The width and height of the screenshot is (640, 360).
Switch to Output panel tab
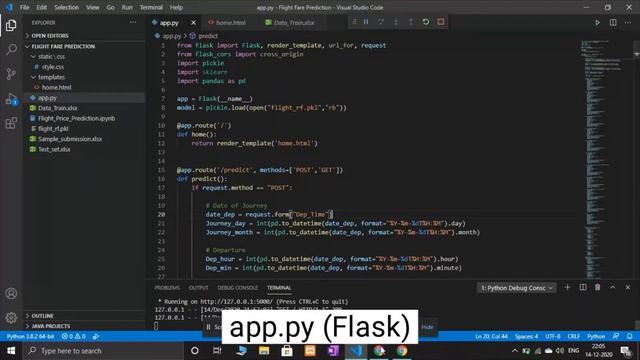[198, 288]
